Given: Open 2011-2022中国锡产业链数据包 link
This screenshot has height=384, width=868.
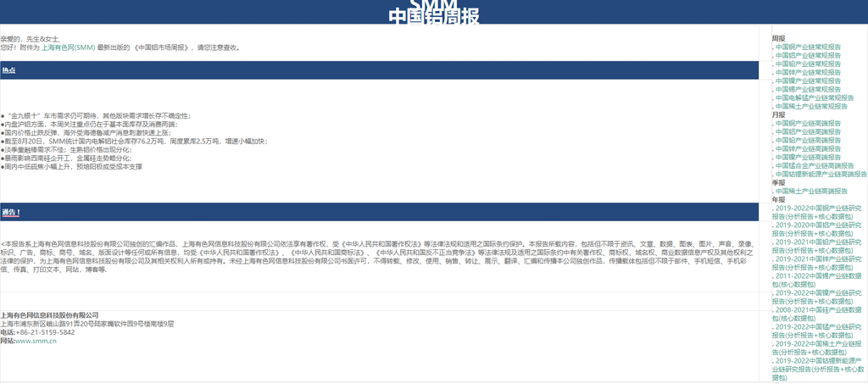Looking at the screenshot, I should (817, 280).
